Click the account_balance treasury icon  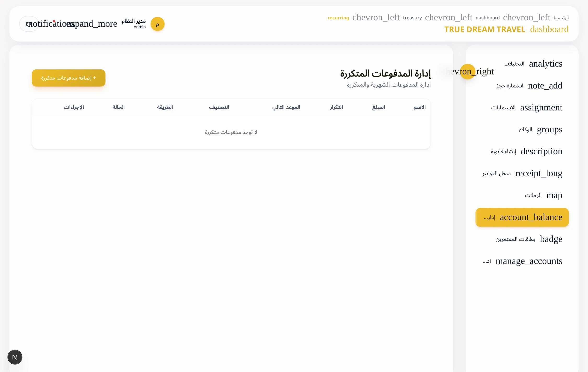(531, 217)
